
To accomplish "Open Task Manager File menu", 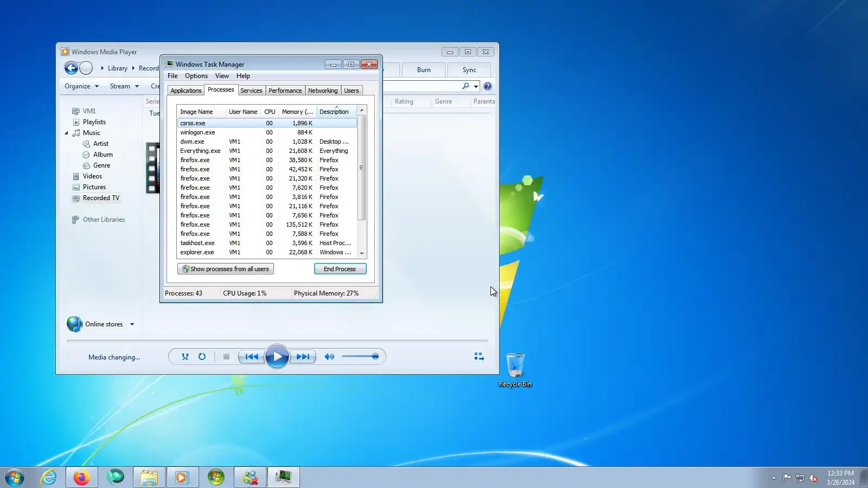I will point(173,76).
